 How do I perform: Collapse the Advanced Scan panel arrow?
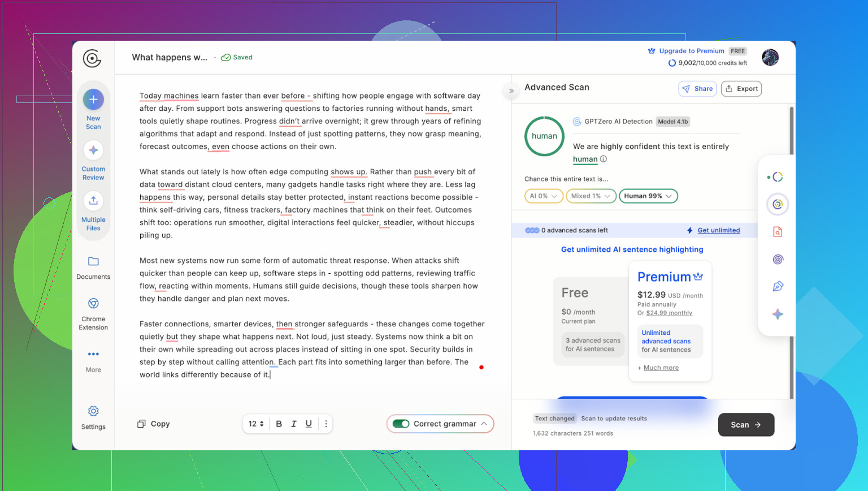click(x=511, y=91)
